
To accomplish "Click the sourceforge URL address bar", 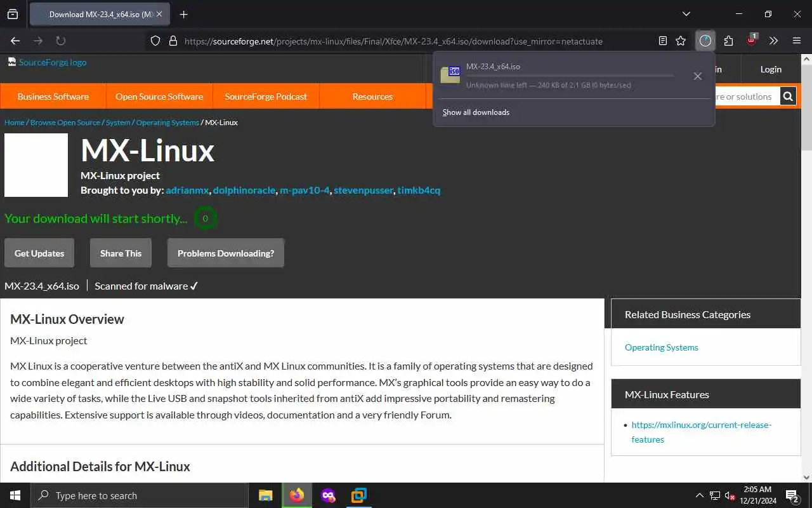I will (393, 41).
